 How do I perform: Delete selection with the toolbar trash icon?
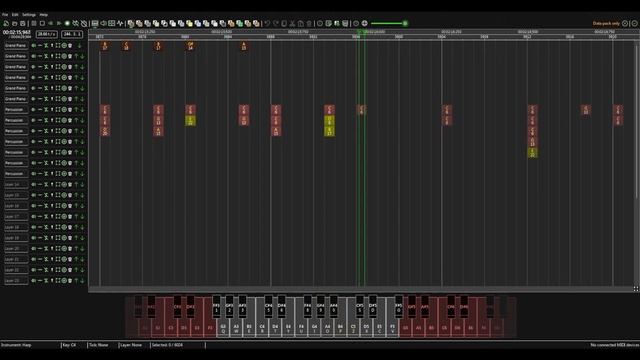[x=309, y=24]
